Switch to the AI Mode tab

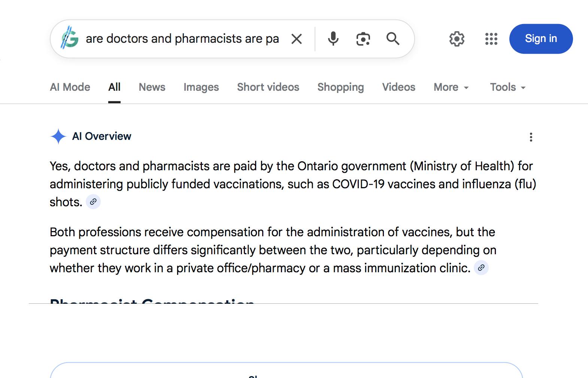point(70,87)
